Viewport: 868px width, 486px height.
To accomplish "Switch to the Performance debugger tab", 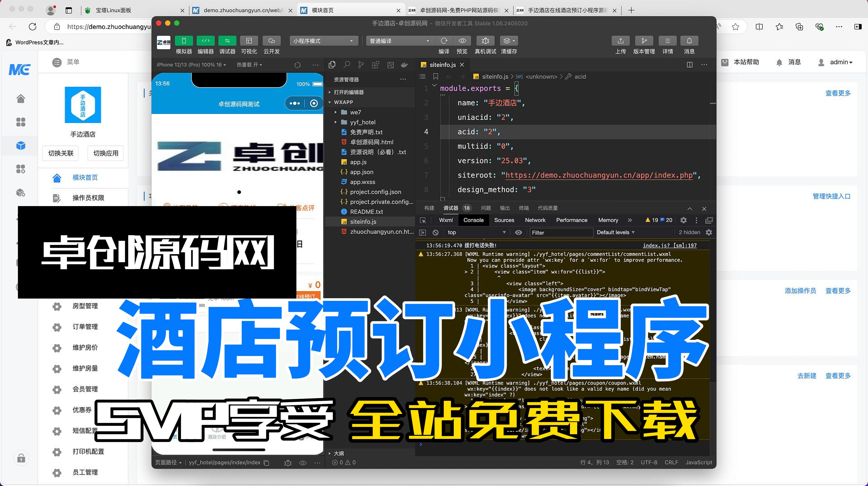I will [x=571, y=220].
